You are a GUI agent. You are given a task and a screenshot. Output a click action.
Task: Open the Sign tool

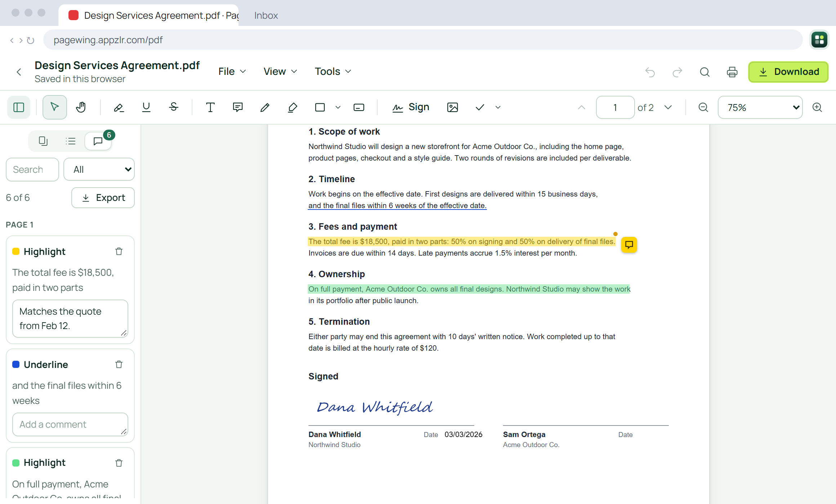tap(411, 107)
